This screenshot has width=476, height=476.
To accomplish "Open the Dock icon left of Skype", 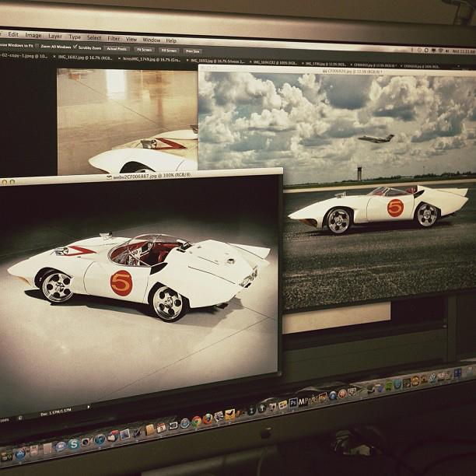I will [x=61, y=447].
